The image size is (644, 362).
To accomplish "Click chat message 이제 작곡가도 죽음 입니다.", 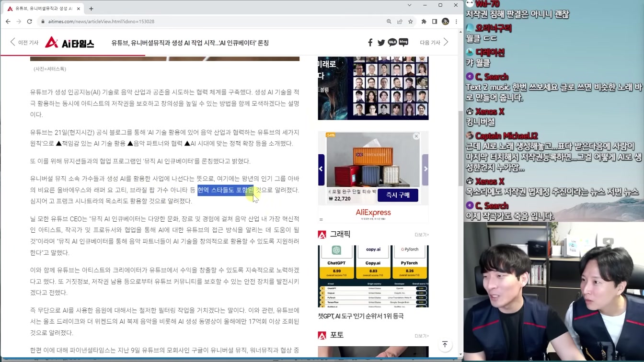I will 510,216.
